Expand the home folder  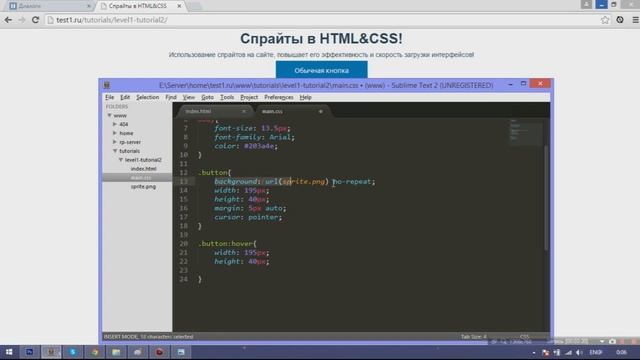pos(115,133)
